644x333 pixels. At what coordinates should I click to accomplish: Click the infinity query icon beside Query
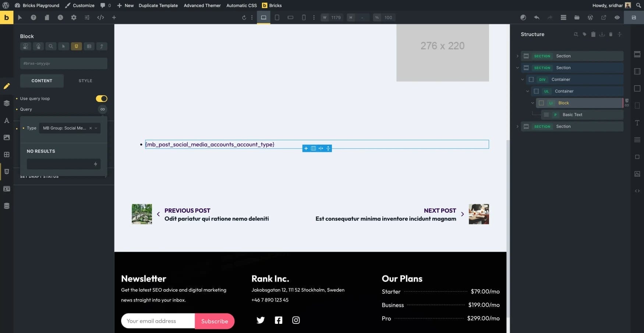click(103, 109)
